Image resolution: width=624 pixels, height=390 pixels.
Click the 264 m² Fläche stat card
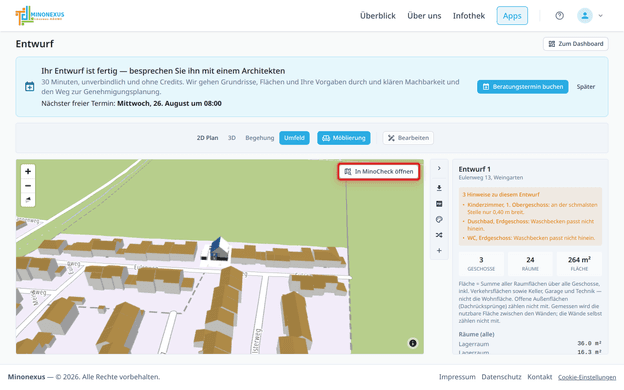pyautogui.click(x=579, y=264)
